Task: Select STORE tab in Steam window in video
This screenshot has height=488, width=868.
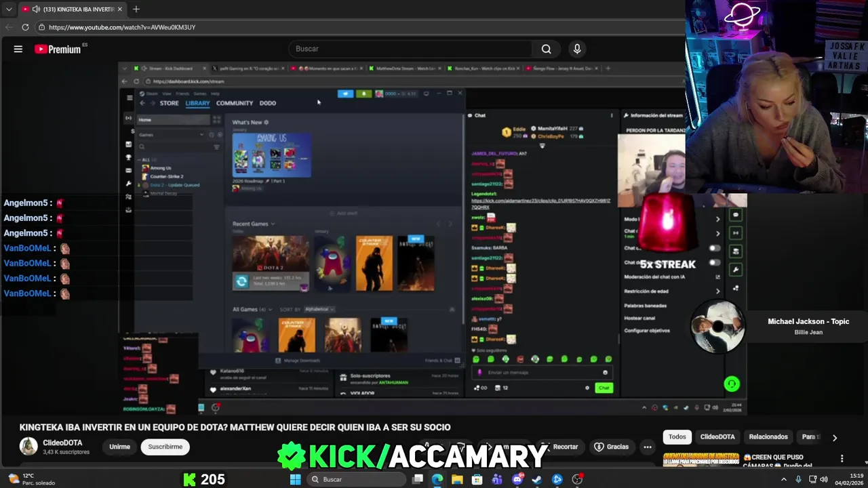Action: 169,103
